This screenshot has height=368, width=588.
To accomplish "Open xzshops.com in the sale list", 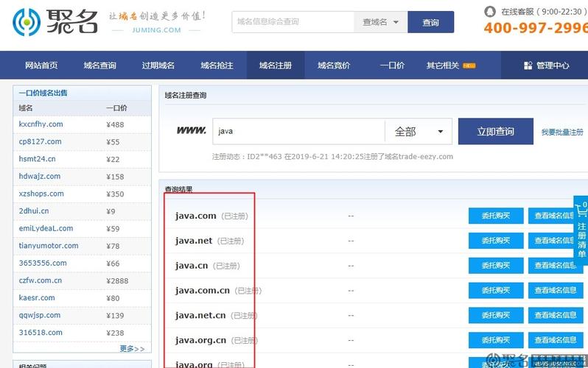I will [x=41, y=194].
